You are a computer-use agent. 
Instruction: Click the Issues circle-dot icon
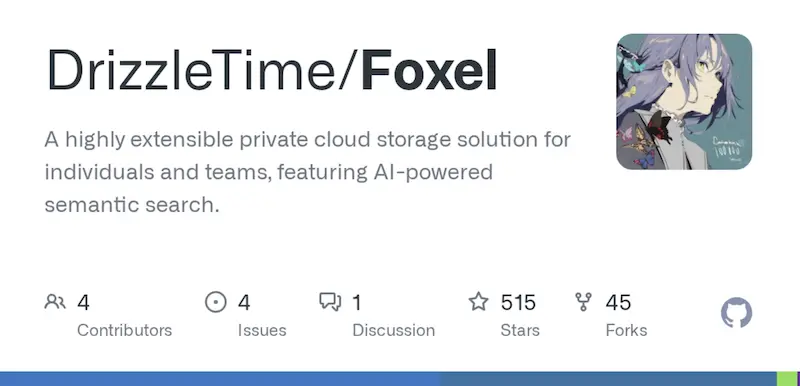click(215, 302)
